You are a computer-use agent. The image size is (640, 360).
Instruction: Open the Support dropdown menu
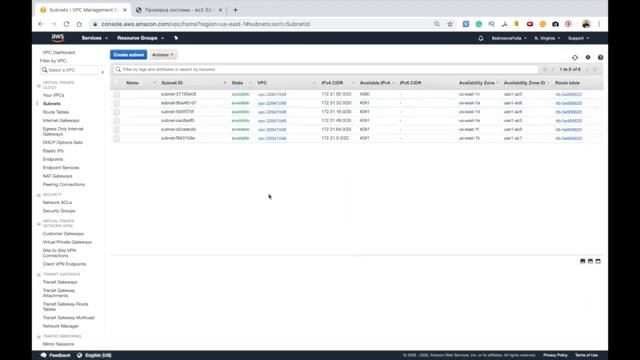(x=578, y=38)
